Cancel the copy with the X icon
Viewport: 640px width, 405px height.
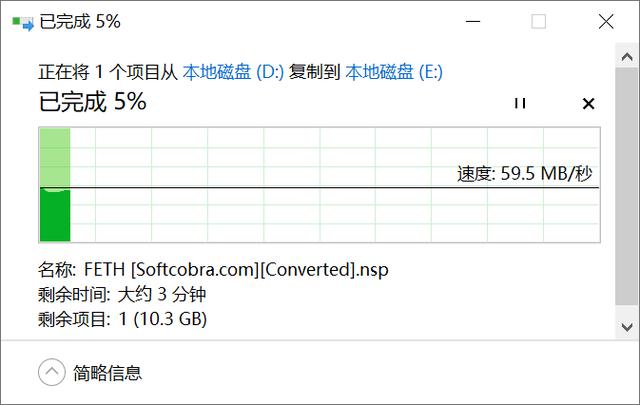(x=588, y=103)
